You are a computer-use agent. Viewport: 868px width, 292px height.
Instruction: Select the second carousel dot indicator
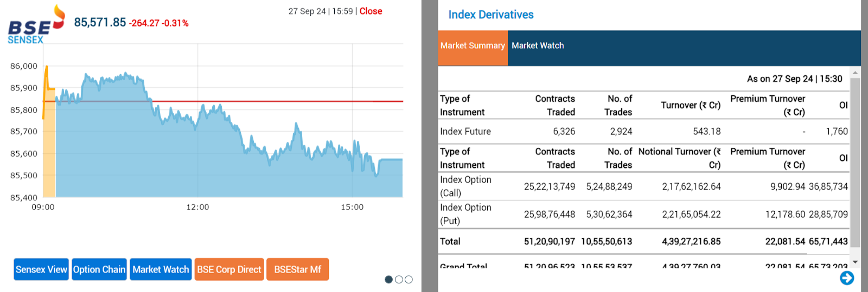click(x=399, y=280)
